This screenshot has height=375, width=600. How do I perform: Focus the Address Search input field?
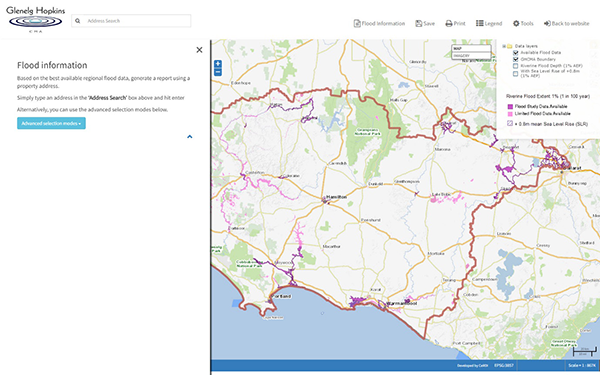click(131, 21)
